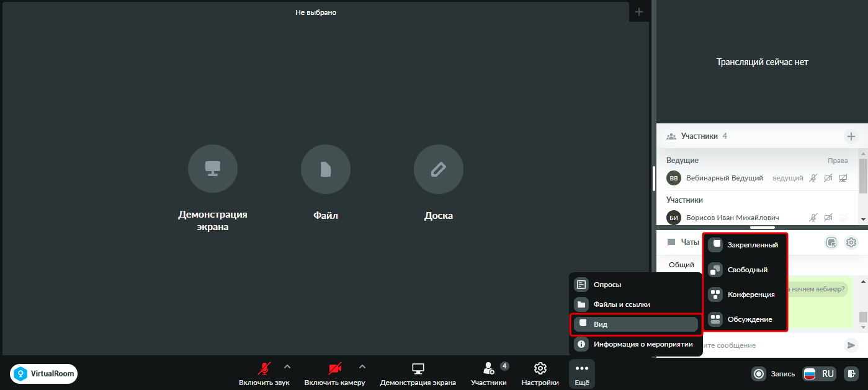Add participant with plus icon
868x390 pixels.
click(851, 136)
